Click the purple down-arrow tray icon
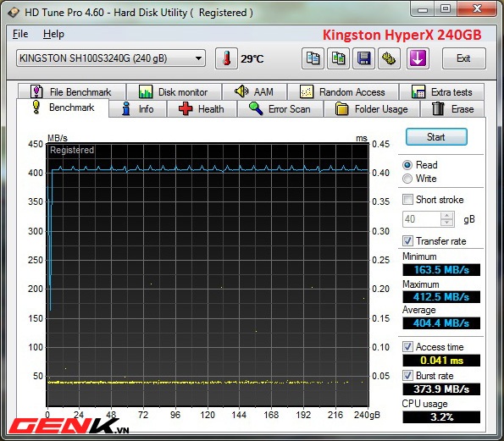The width and height of the screenshot is (504, 441). click(418, 58)
